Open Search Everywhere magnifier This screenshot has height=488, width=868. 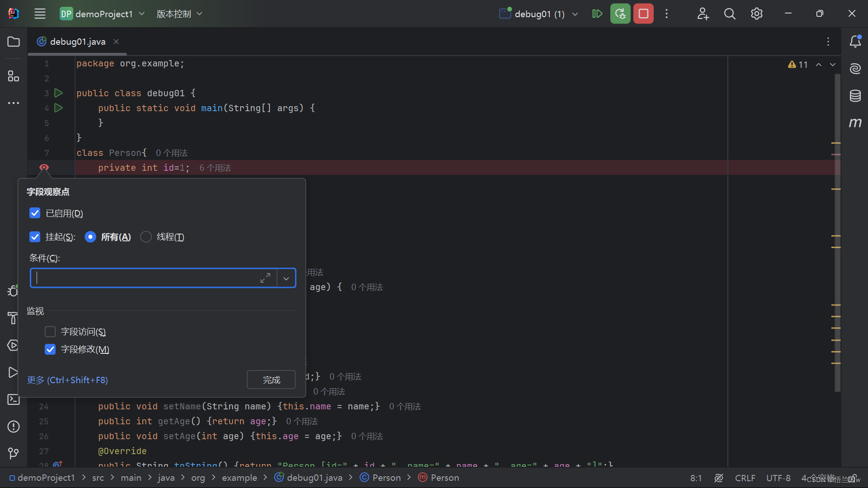click(730, 14)
